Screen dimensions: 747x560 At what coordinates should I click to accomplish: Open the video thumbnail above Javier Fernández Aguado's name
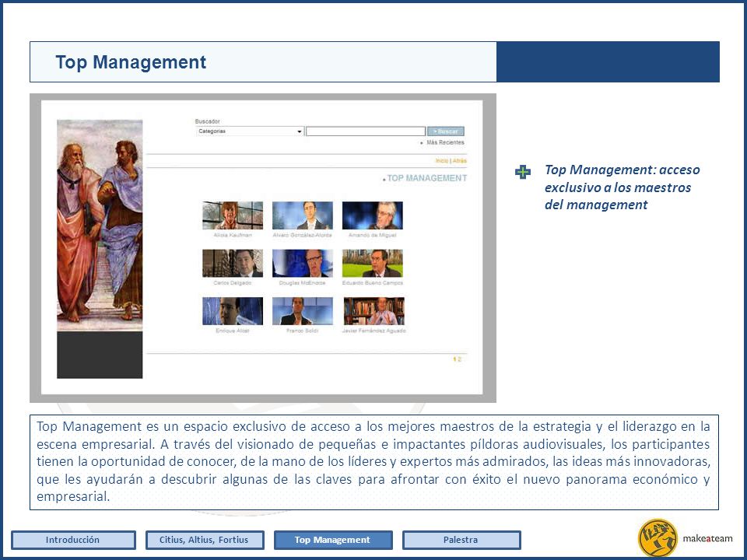click(x=374, y=311)
